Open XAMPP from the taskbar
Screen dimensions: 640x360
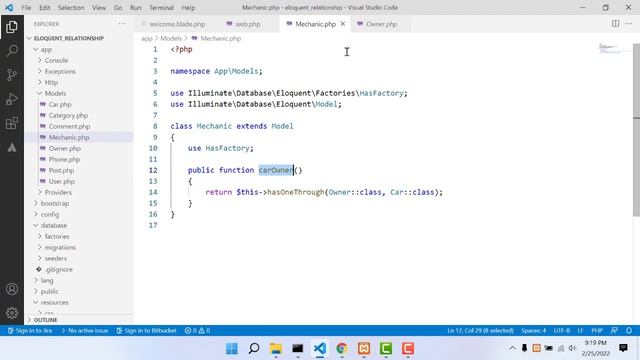click(x=364, y=349)
